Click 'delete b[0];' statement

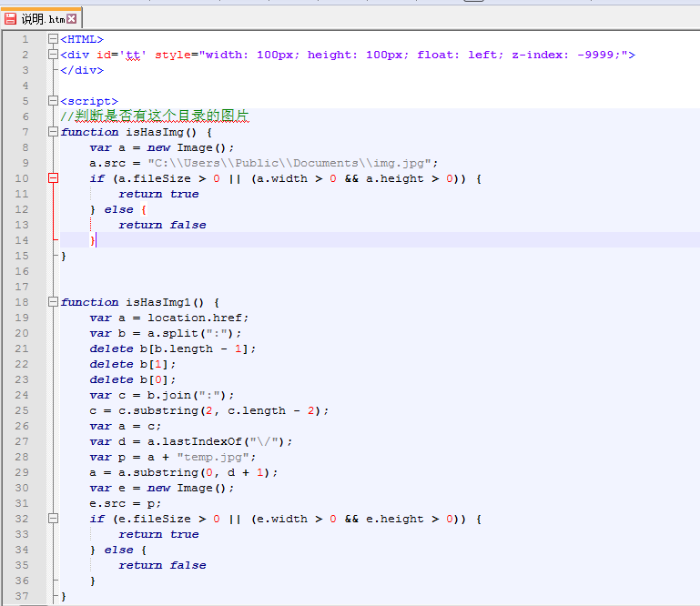133,380
